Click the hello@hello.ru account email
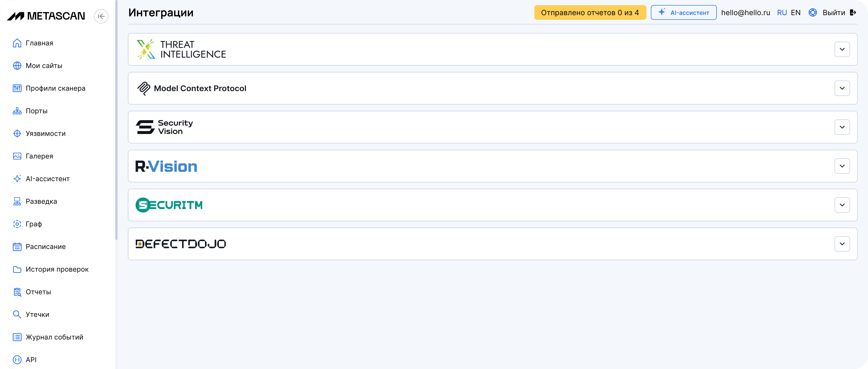The width and height of the screenshot is (868, 369). click(745, 12)
